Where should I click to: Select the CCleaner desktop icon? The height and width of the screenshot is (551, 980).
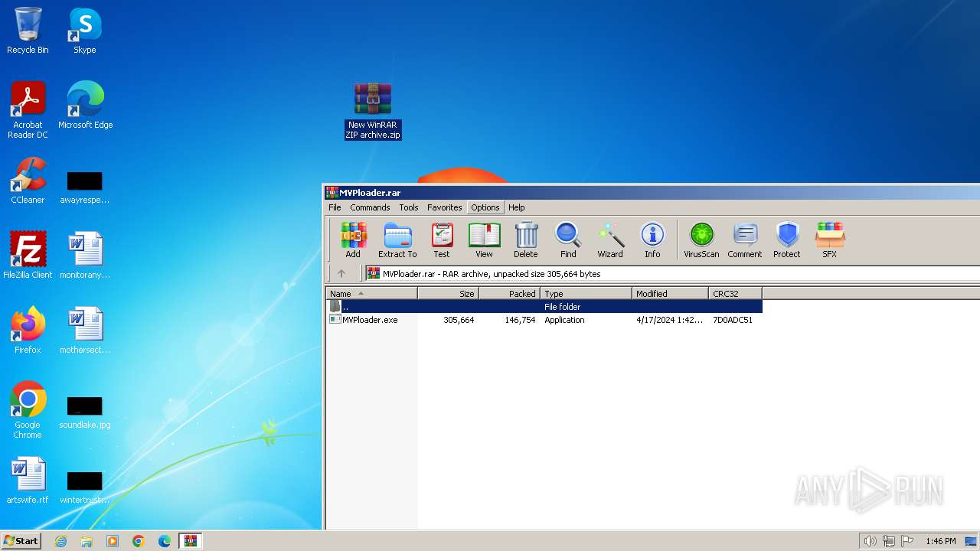click(x=28, y=181)
